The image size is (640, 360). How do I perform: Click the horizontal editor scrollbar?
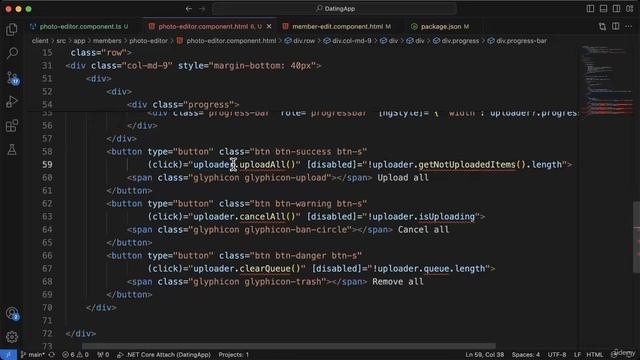(x=289, y=346)
